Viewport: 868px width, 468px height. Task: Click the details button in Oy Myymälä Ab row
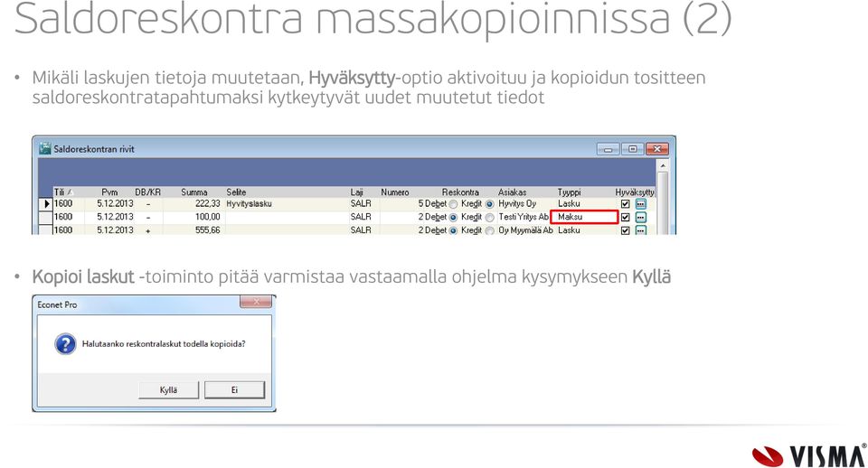pos(640,230)
